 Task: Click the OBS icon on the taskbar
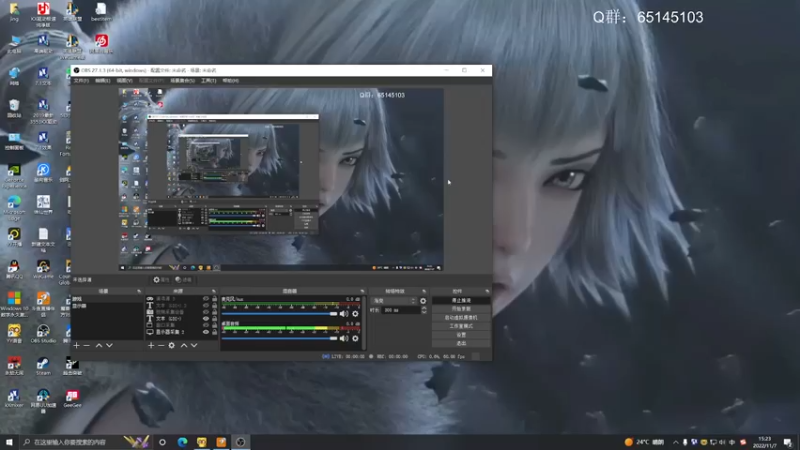coord(240,442)
